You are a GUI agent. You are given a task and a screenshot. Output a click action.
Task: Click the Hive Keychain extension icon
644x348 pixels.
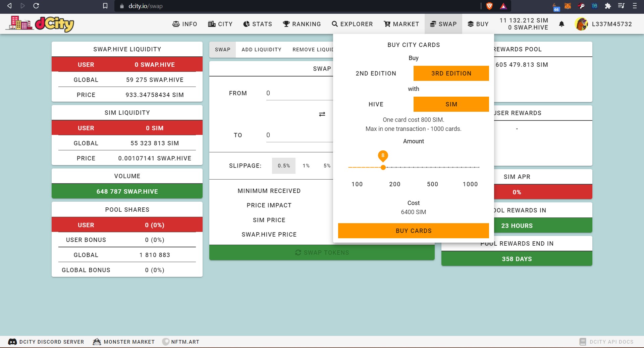tap(581, 6)
